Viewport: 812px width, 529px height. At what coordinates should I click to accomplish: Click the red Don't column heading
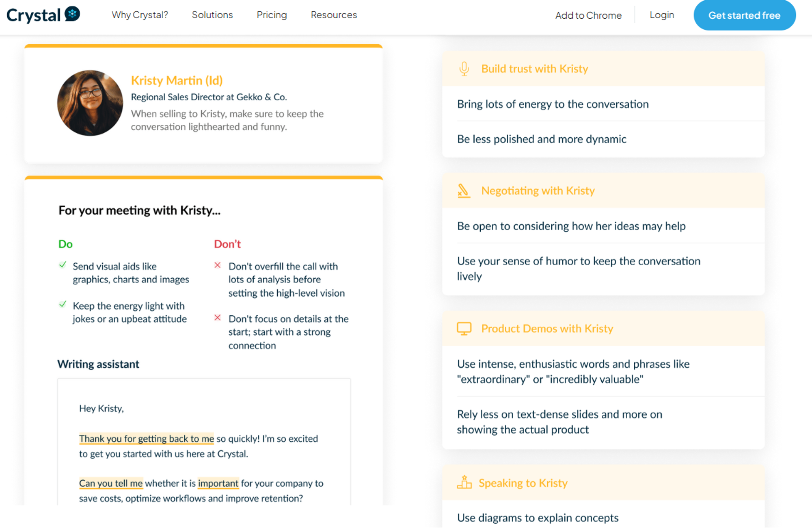click(227, 244)
